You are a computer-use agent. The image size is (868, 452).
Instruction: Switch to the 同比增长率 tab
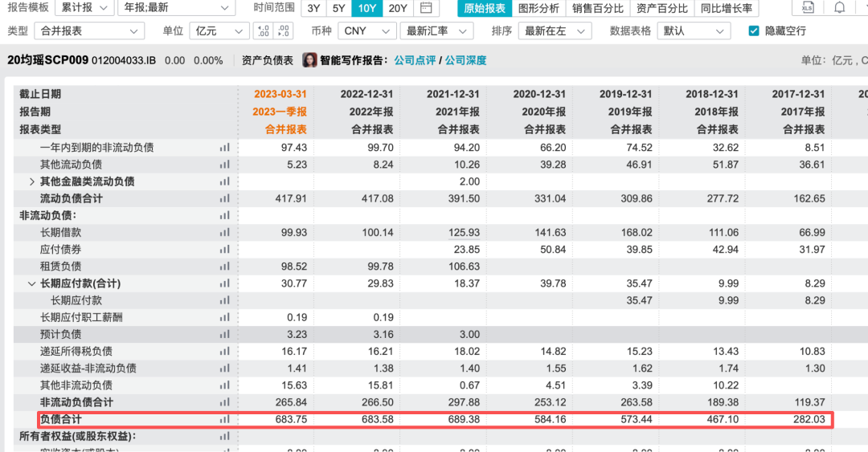pos(726,8)
